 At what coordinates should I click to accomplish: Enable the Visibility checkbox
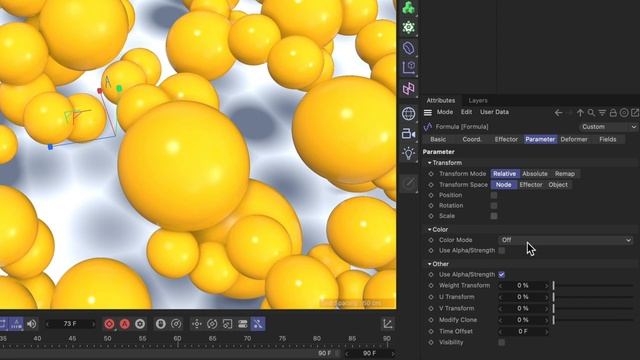[x=502, y=342]
